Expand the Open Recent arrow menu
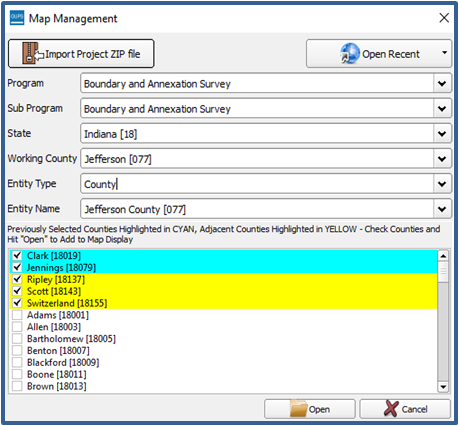 (x=444, y=53)
